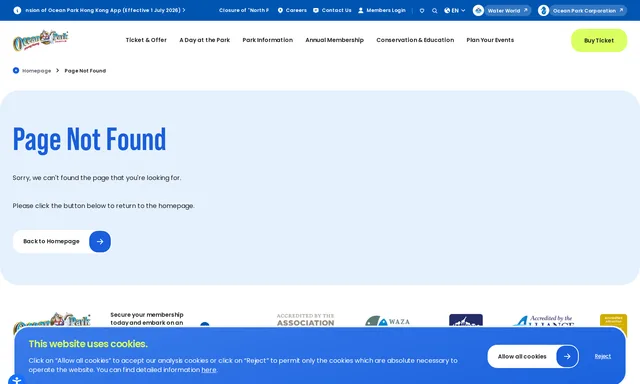This screenshot has height=384, width=640.
Task: Open Annual Membership menu
Action: [x=335, y=40]
